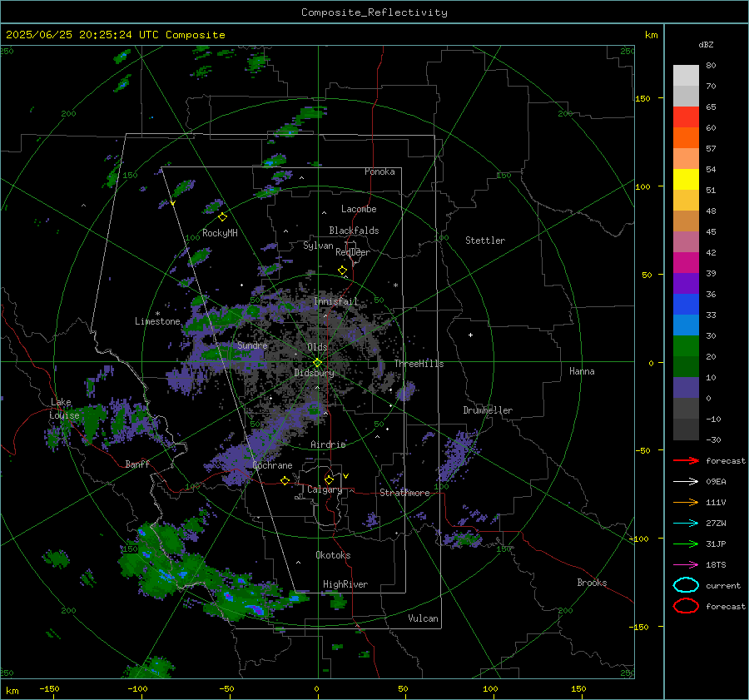Select the Okotoks label
The image size is (749, 700).
pyautogui.click(x=333, y=555)
